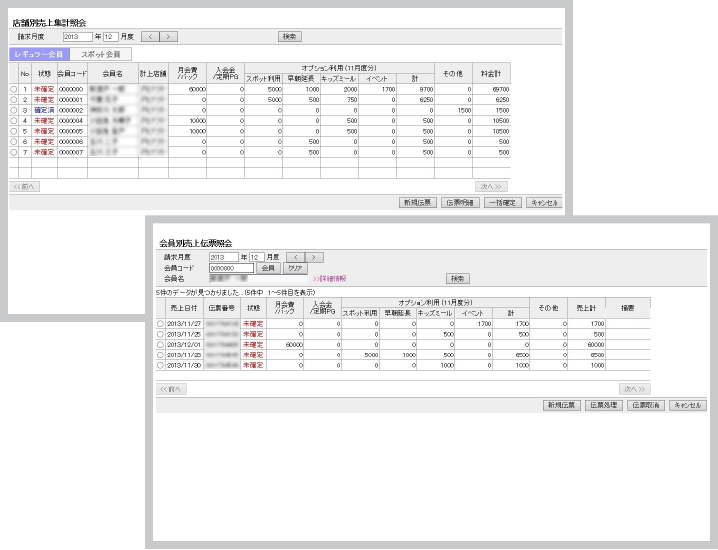Focus the year field in 会員別売上伝票照会
The image size is (718, 550).
pyautogui.click(x=223, y=257)
